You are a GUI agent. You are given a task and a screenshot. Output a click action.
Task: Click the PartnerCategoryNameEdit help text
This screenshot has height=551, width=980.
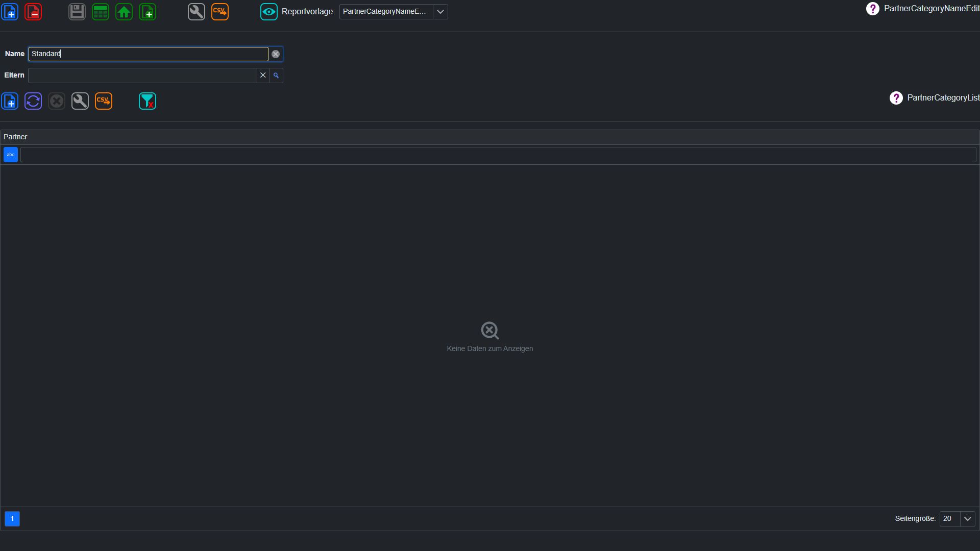click(x=932, y=9)
